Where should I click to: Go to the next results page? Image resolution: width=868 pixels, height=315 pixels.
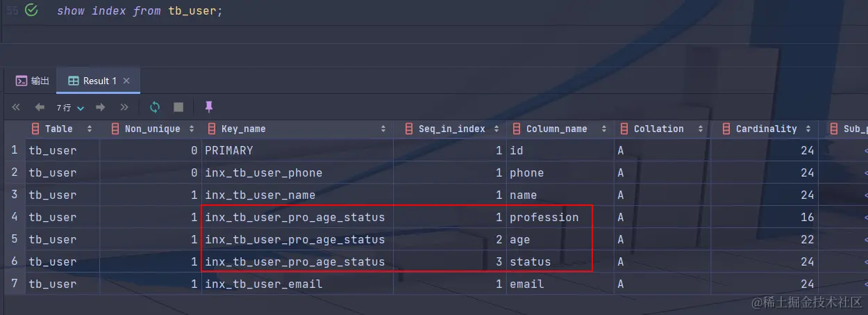point(100,107)
